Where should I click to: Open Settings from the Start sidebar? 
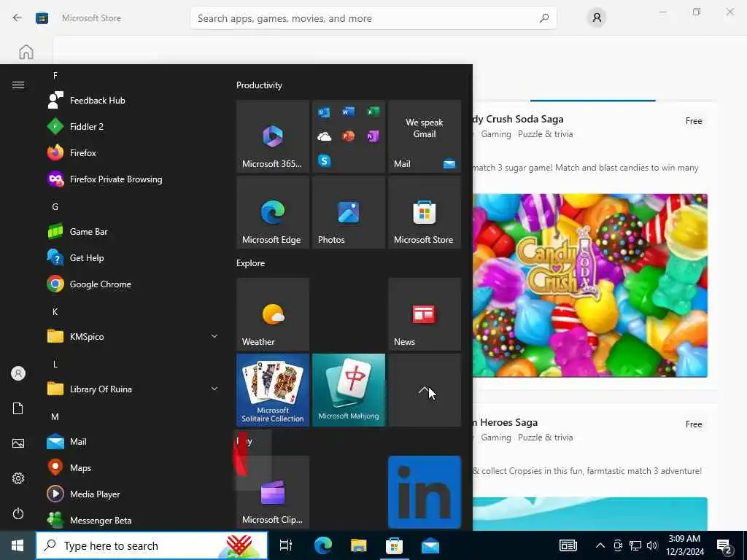[x=18, y=478]
